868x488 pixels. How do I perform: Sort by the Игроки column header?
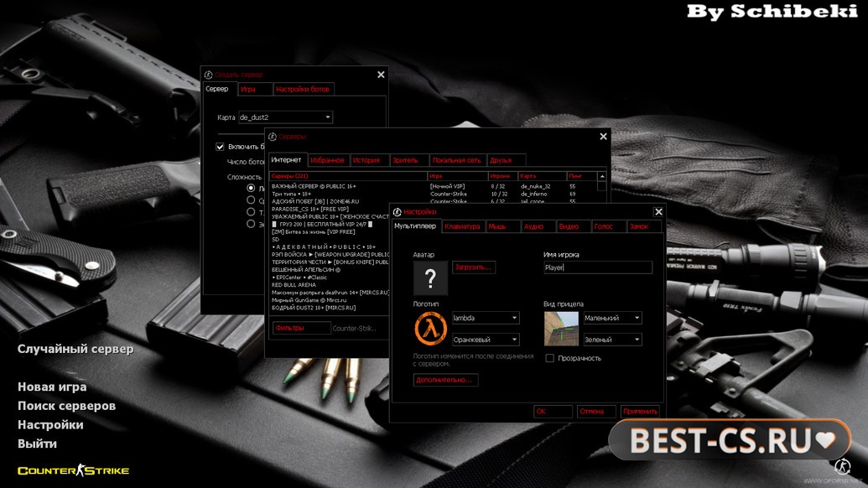[502, 176]
